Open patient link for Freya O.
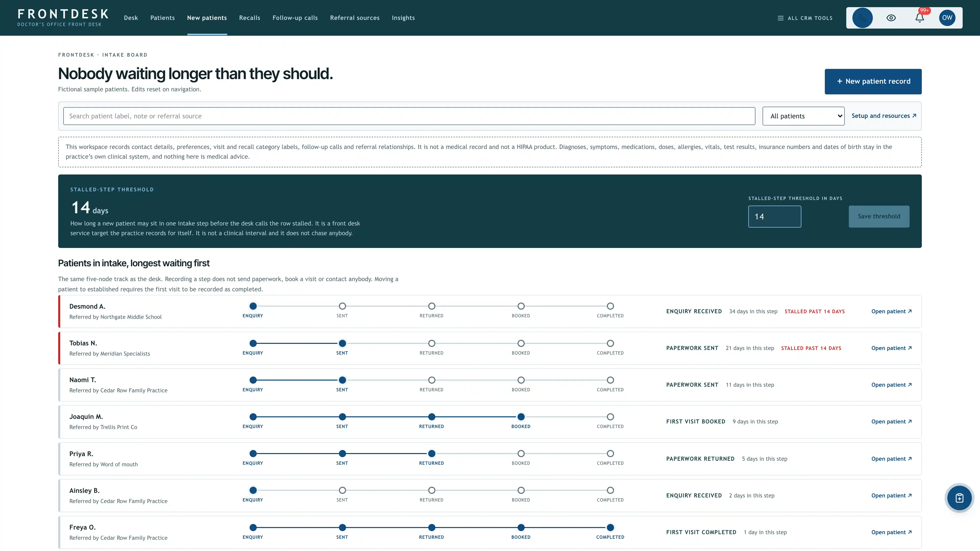Screen dimensions: 980x551 tap(891, 532)
